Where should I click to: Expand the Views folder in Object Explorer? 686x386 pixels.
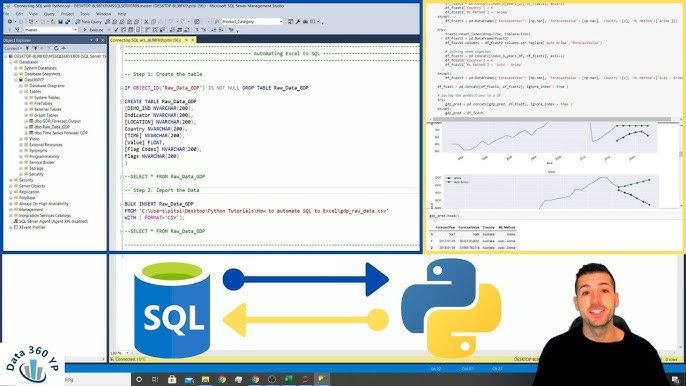[21, 139]
